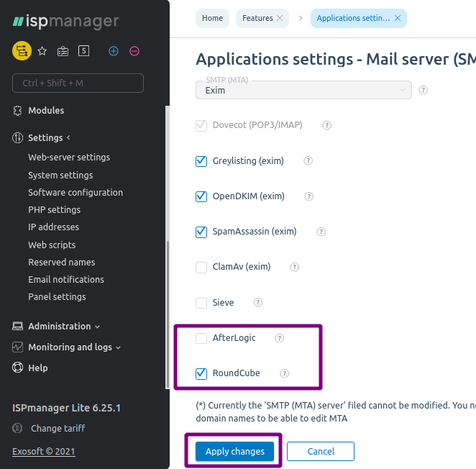Open help hint for Sieve

tap(257, 303)
